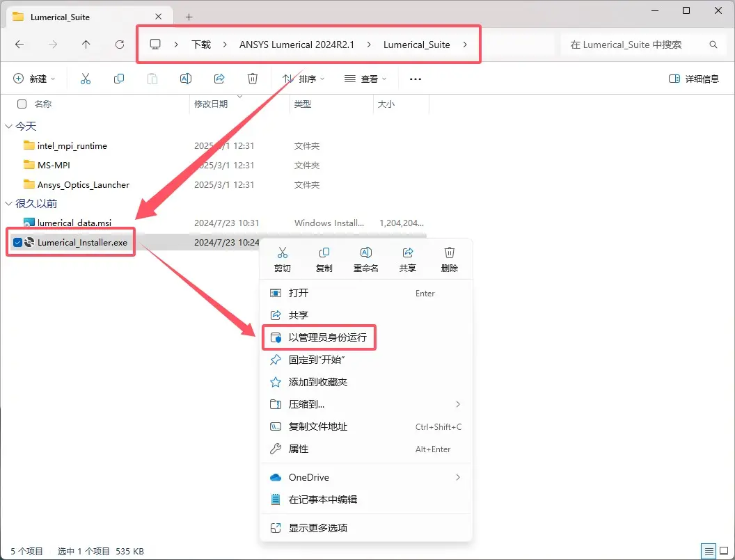This screenshot has height=560, width=735.
Task: Choose 属性 in the context menu
Action: click(299, 449)
